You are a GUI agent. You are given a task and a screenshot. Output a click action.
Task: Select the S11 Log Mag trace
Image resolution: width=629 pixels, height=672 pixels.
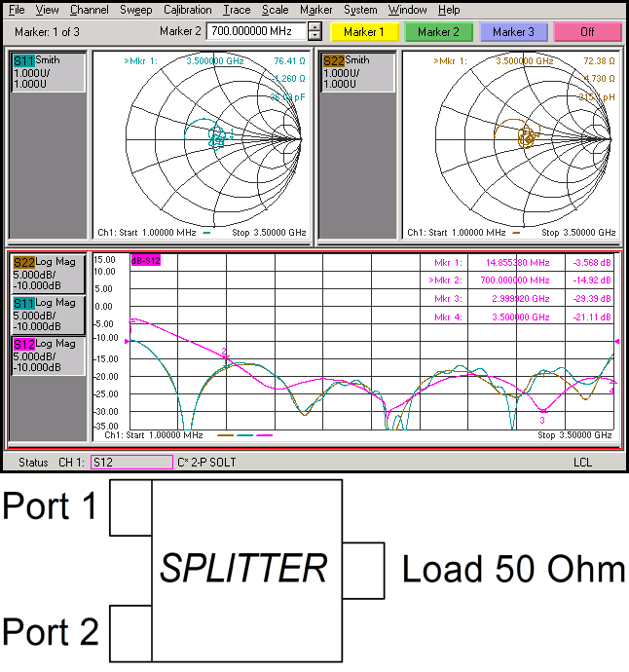48,316
